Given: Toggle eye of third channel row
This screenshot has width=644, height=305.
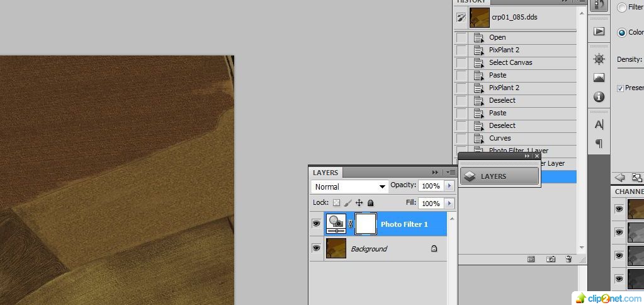Looking at the screenshot, I should (x=619, y=255).
